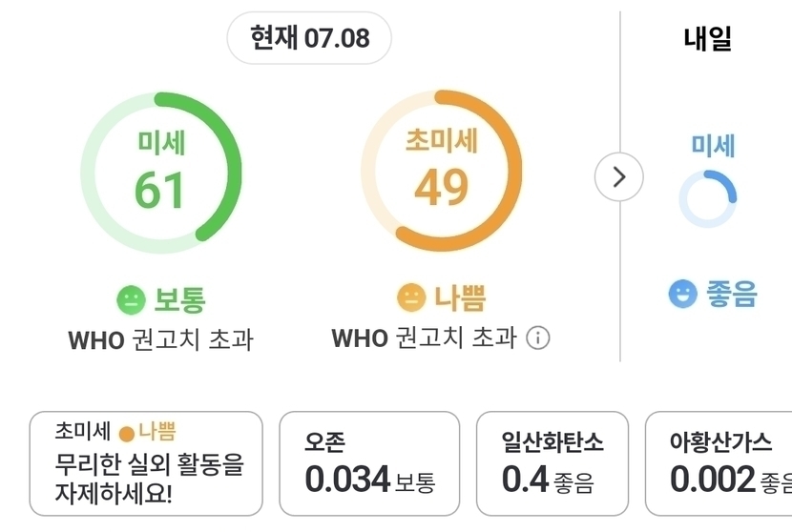Tap the green neutral face icon by 보통
Image resolution: width=792 pixels, height=532 pixels.
coord(131,299)
